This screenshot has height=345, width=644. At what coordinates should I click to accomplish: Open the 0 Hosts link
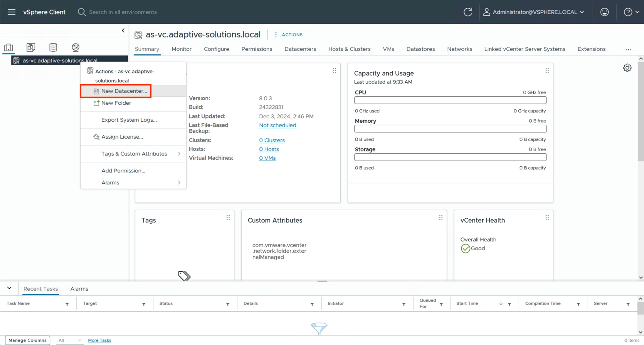[269, 149]
